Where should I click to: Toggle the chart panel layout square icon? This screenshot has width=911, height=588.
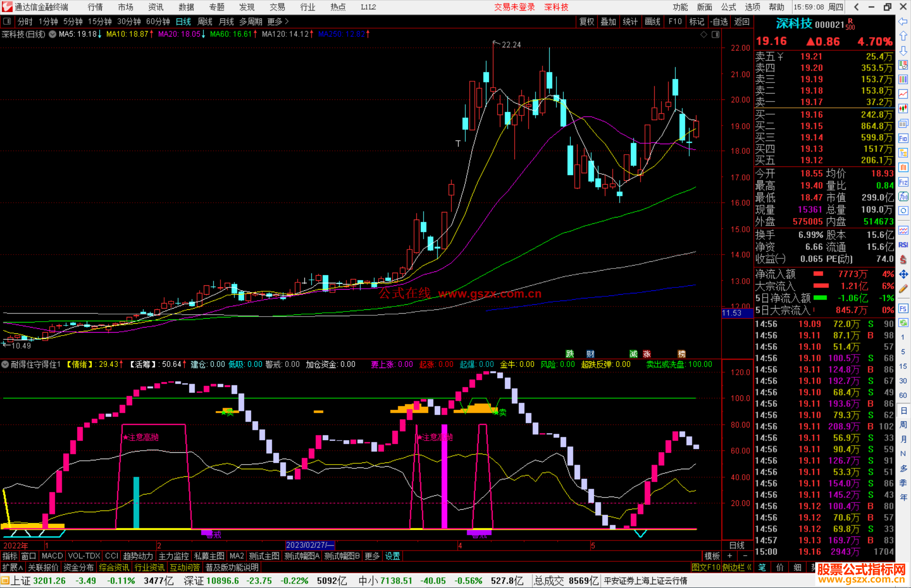click(715, 35)
